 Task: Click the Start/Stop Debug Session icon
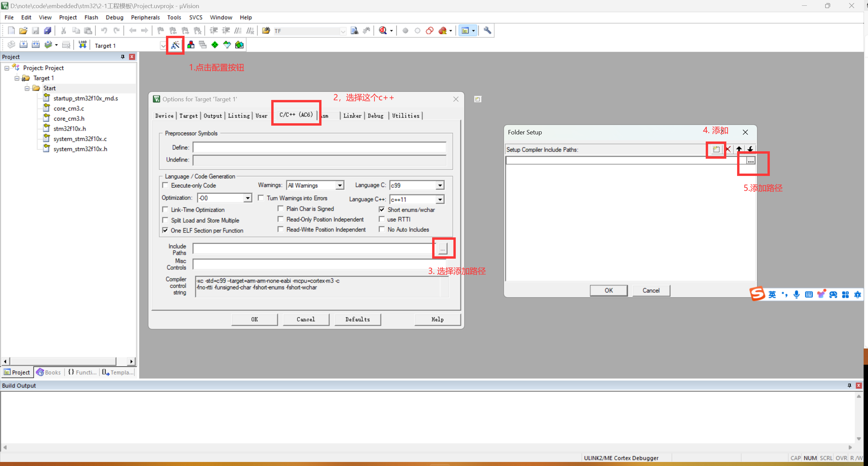(383, 31)
